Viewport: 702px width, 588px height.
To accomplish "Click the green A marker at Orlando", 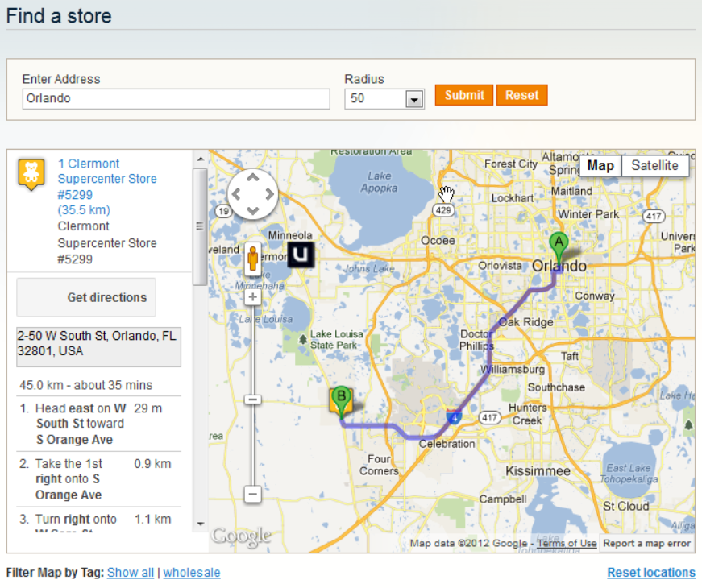I will (559, 246).
